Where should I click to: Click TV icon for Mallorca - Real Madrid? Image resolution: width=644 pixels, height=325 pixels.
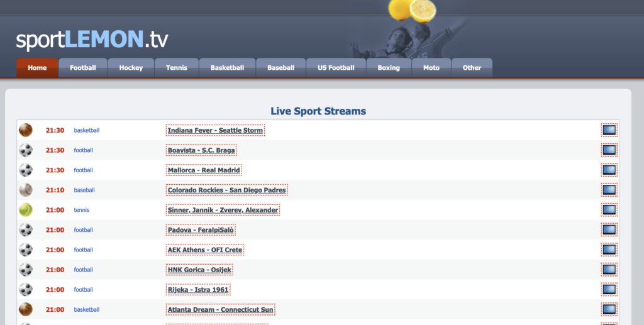pos(609,170)
